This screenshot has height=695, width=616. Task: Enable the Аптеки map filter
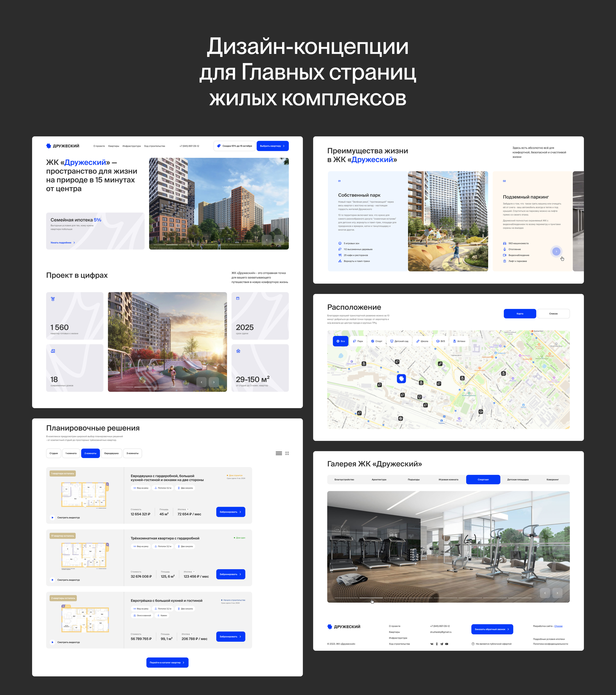(x=459, y=341)
